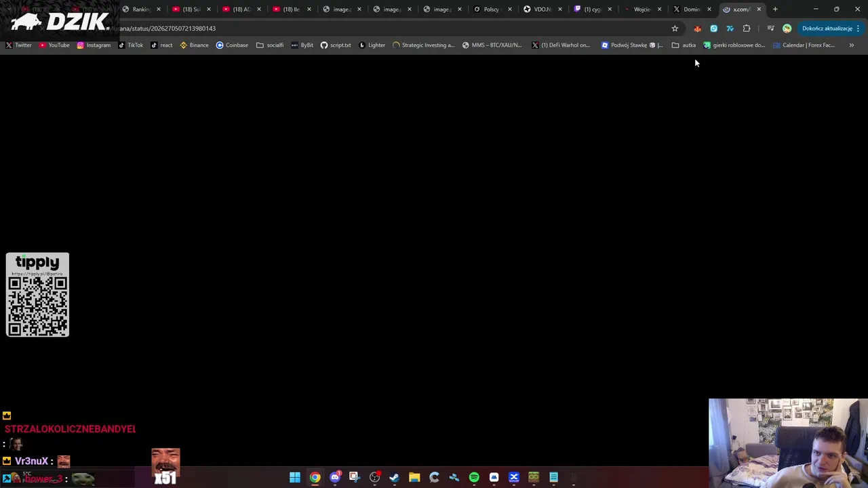This screenshot has width=868, height=488.
Task: Open the grey C app in taskbar
Action: 434,477
